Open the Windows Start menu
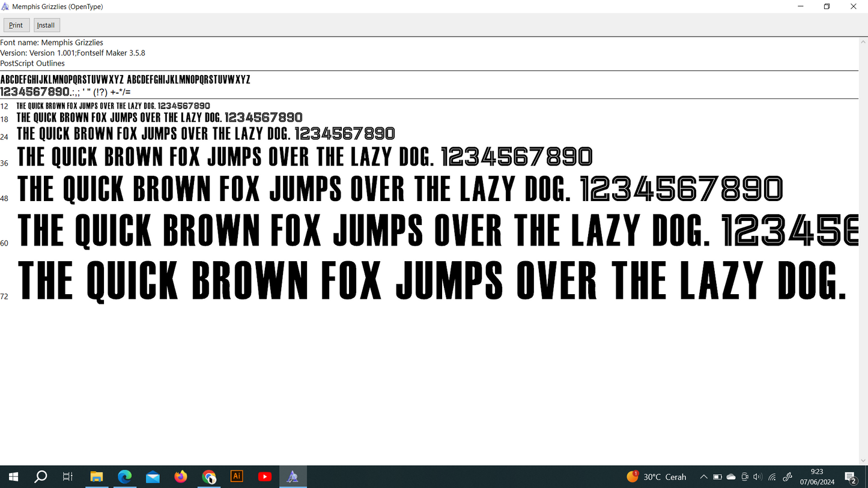The image size is (868, 488). [13, 477]
